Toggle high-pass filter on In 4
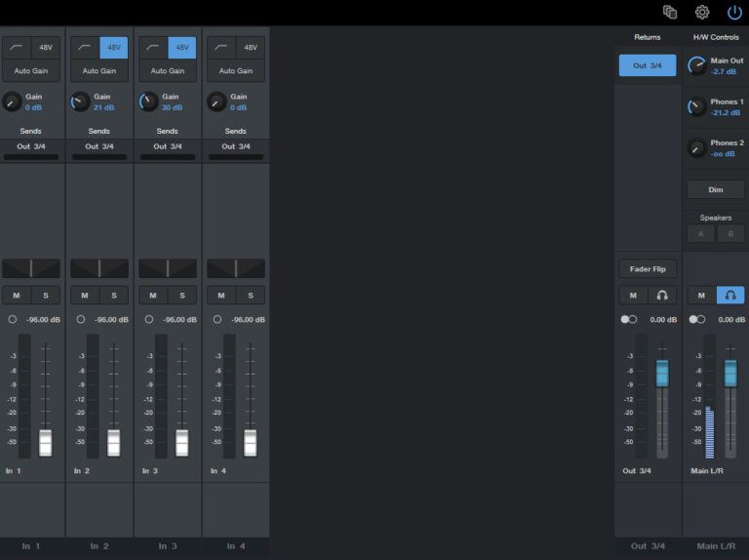749x560 pixels. coord(221,47)
